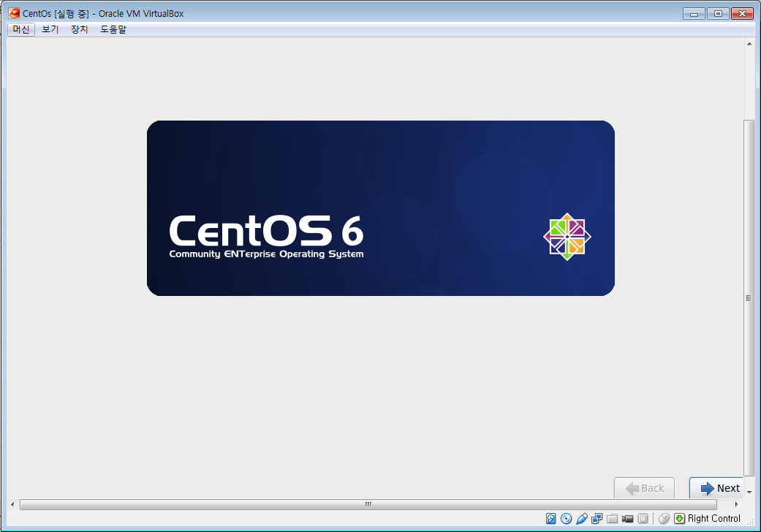Click the scroll right arrow

[736, 504]
